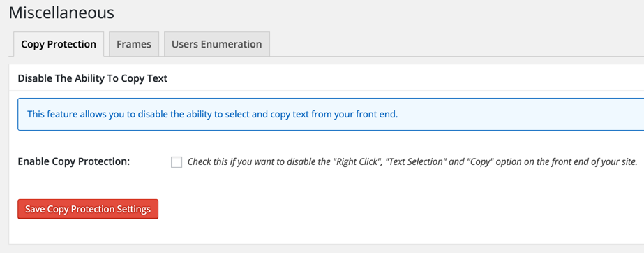This screenshot has width=644, height=253.
Task: Click the italic checkbox description text
Action: click(412, 161)
